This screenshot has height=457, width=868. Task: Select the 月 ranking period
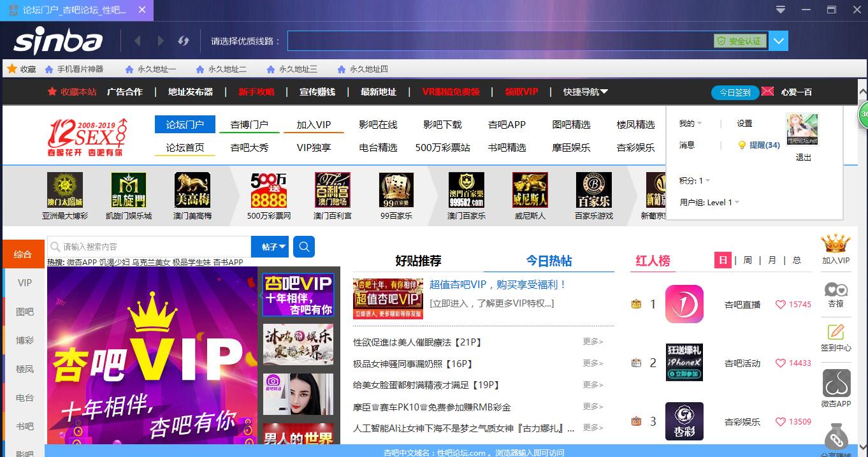772,260
